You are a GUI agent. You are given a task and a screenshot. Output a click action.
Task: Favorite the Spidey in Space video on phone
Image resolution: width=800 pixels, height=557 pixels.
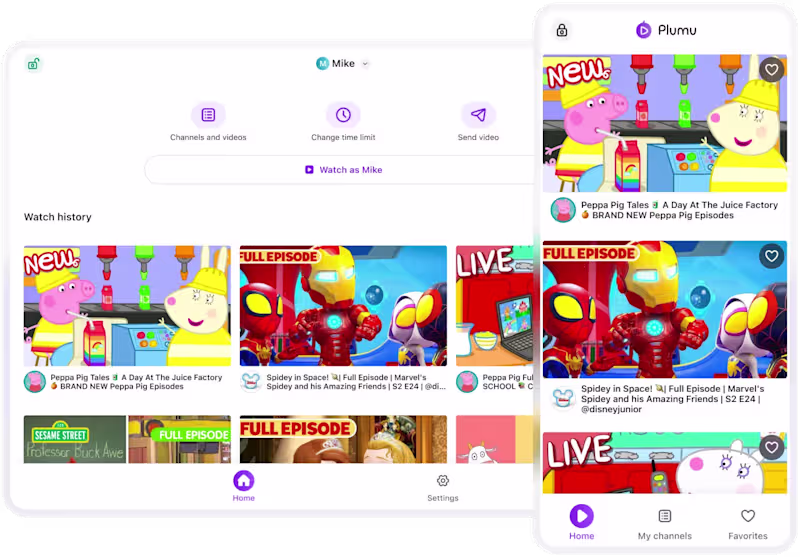tap(771, 255)
